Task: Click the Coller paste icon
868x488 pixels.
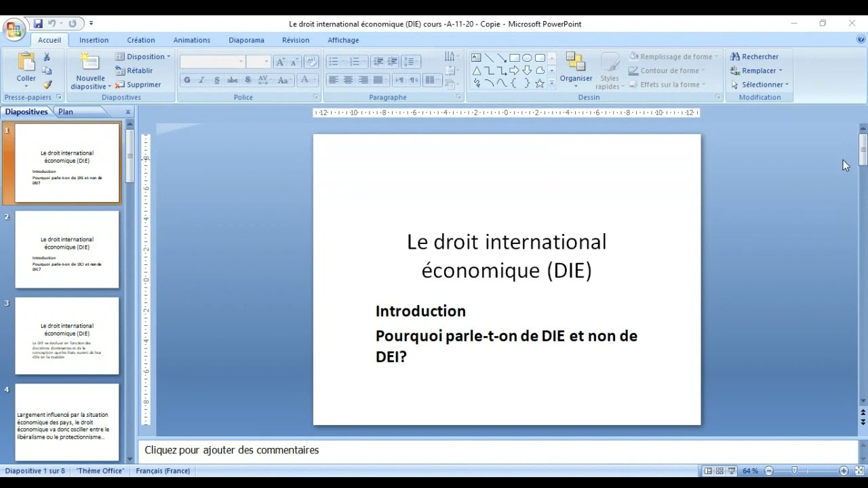Action: pyautogui.click(x=26, y=62)
